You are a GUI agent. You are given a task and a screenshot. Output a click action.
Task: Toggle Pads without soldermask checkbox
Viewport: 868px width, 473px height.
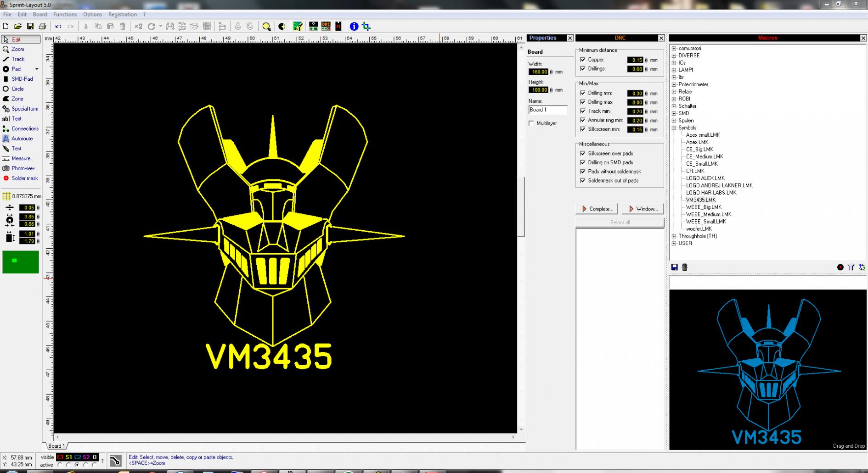583,172
